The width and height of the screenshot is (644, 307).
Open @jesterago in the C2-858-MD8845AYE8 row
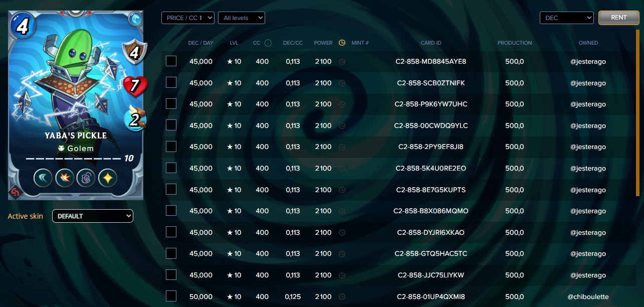588,62
